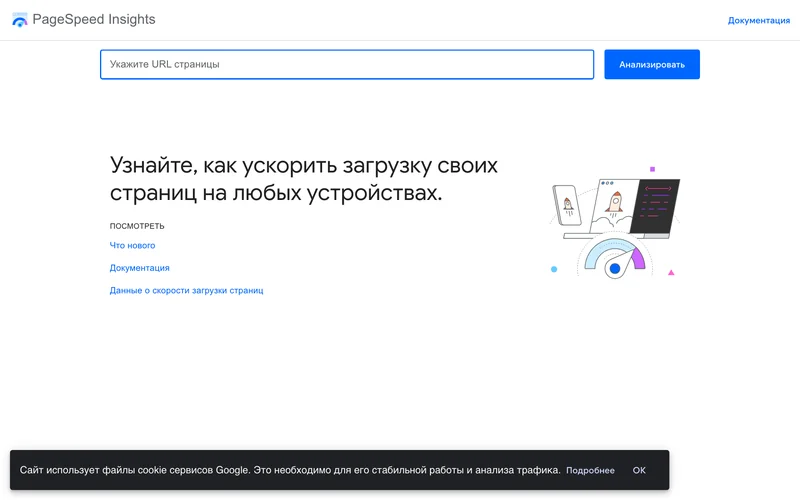The width and height of the screenshot is (800, 500).
Task: Dismiss the cookie notice with OK
Action: click(639, 470)
